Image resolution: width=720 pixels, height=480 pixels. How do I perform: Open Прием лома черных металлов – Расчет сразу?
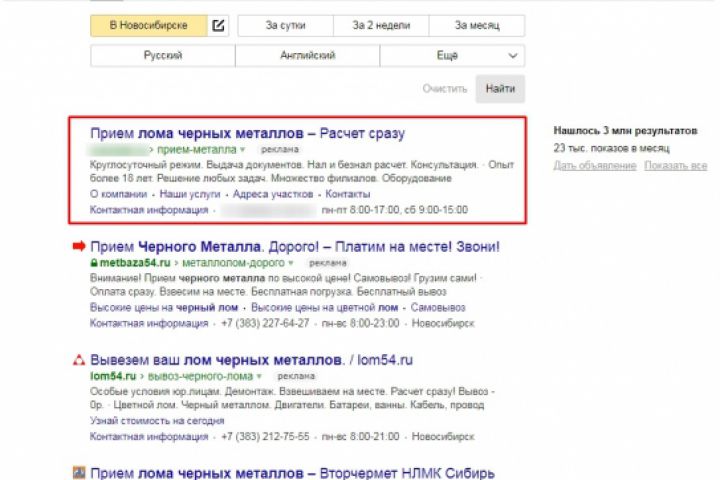248,133
